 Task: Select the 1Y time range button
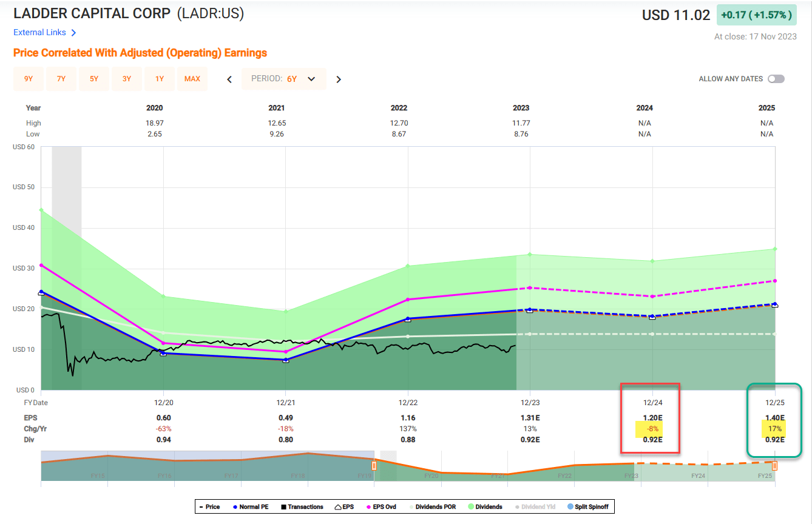[x=160, y=79]
